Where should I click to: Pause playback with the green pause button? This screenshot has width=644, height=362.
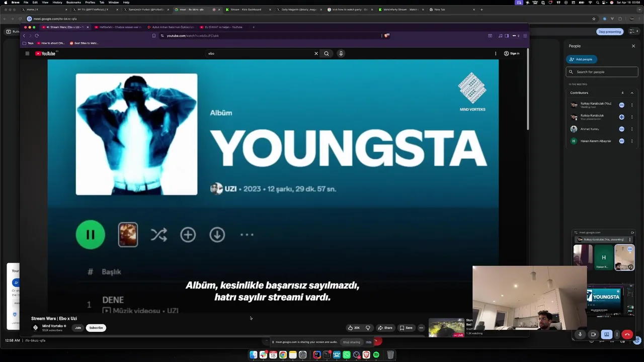[91, 234]
